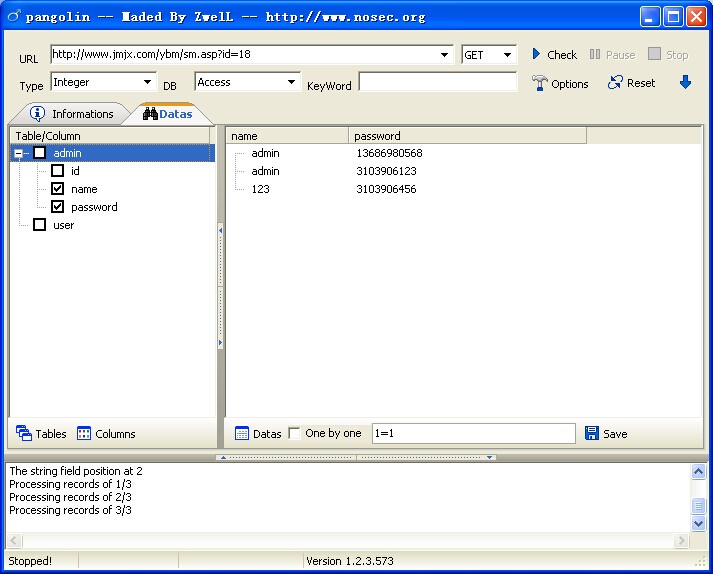Click the Informations tab info icon
The image size is (713, 574).
coord(37,113)
